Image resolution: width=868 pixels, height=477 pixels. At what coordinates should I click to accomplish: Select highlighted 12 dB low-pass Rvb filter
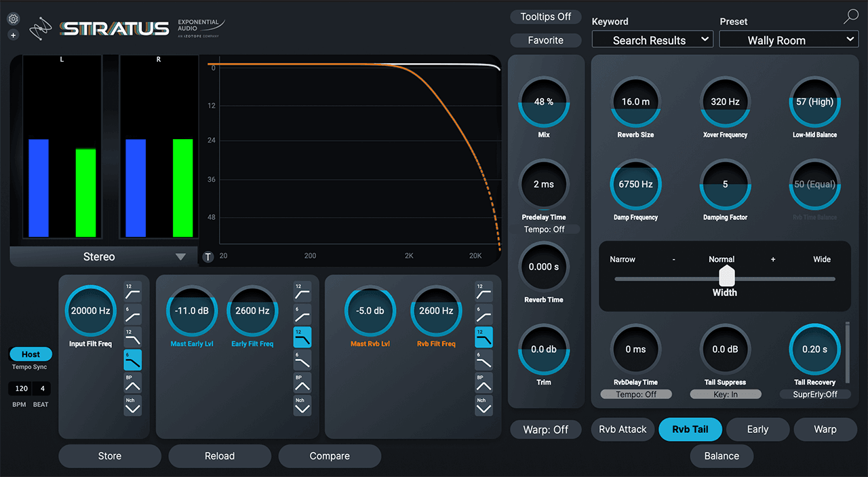[484, 337]
